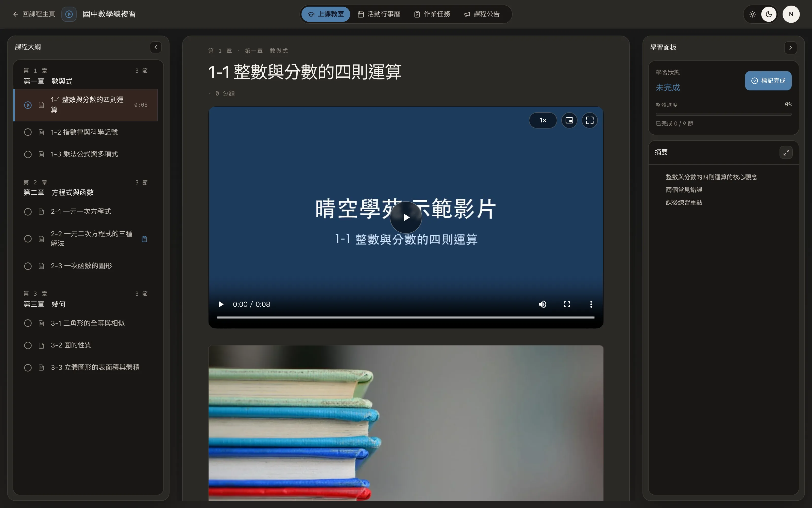
Task: Return via 回課程主頁 link
Action: pyautogui.click(x=34, y=14)
